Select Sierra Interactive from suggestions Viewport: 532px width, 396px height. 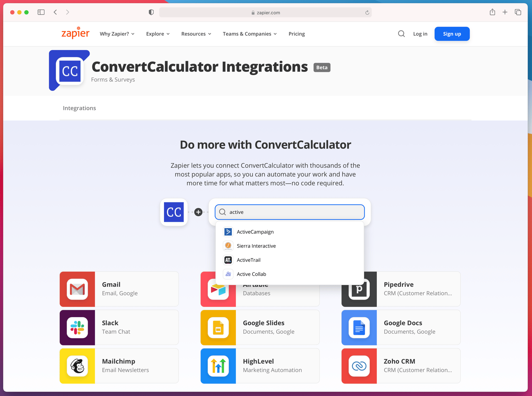pyautogui.click(x=290, y=246)
